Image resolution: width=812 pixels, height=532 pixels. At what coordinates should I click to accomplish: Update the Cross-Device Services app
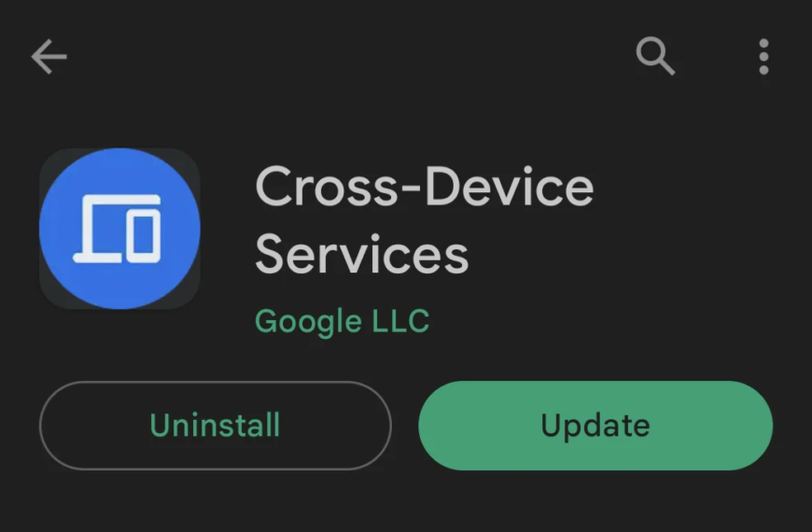pos(595,426)
